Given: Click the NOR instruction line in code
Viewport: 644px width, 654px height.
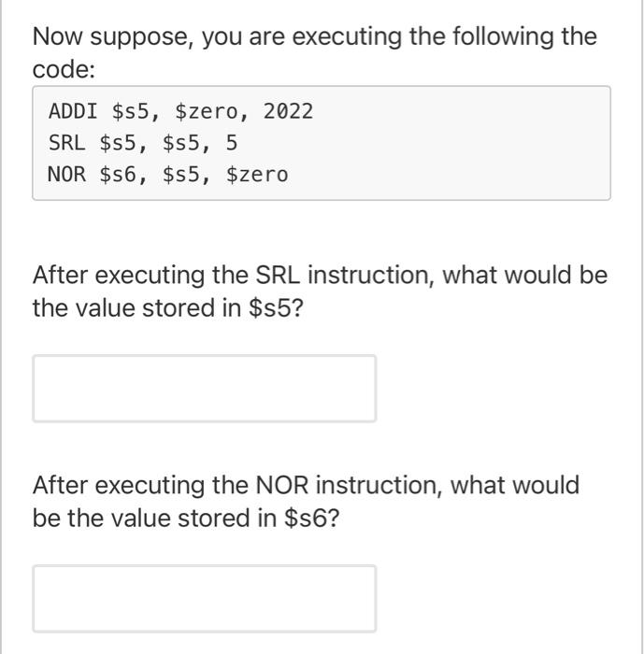Looking at the screenshot, I should (167, 175).
